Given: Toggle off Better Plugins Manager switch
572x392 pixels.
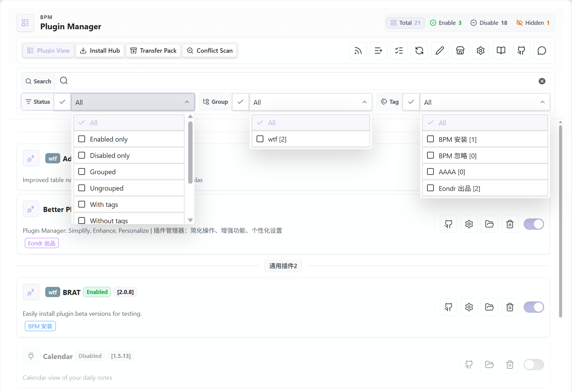Looking at the screenshot, I should [x=534, y=224].
